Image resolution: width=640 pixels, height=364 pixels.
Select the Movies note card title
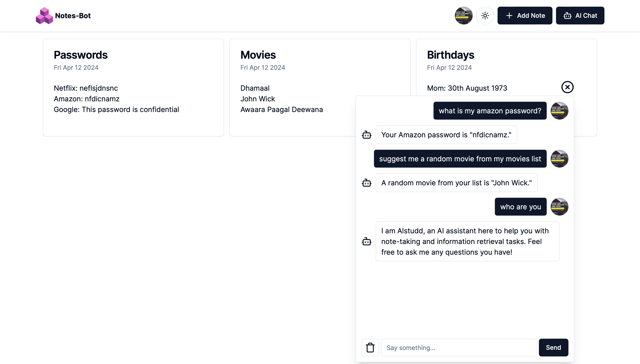click(258, 55)
